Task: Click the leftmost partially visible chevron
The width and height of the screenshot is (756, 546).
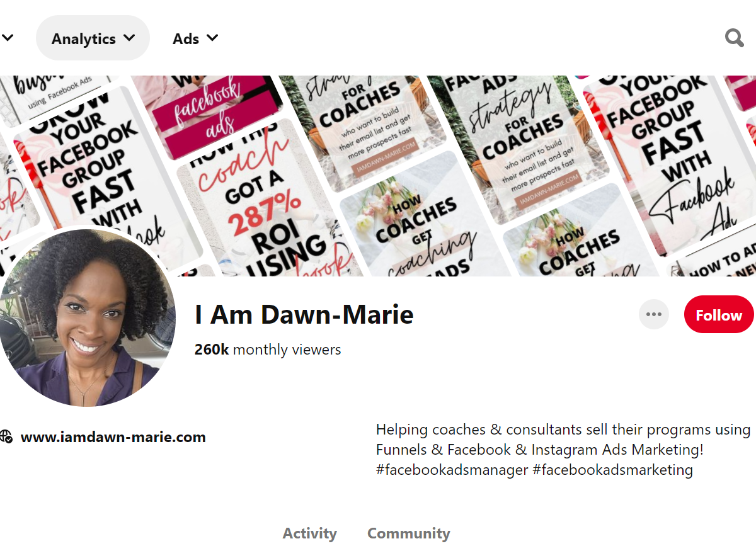Action: click(x=6, y=38)
